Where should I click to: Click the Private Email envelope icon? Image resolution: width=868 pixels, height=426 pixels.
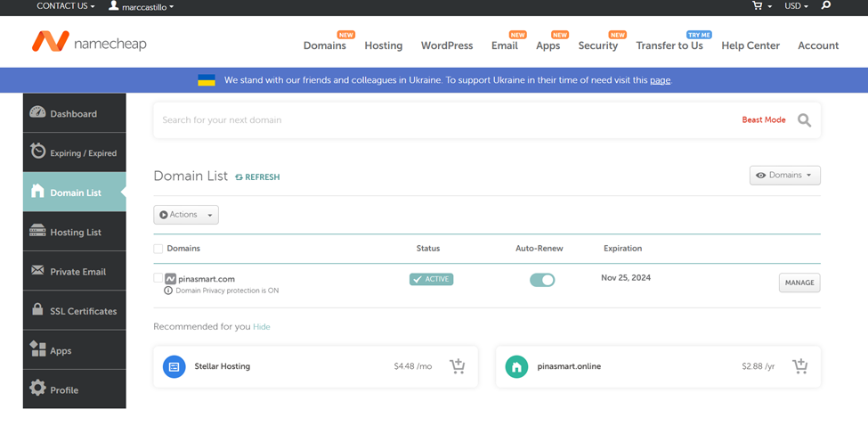37,270
